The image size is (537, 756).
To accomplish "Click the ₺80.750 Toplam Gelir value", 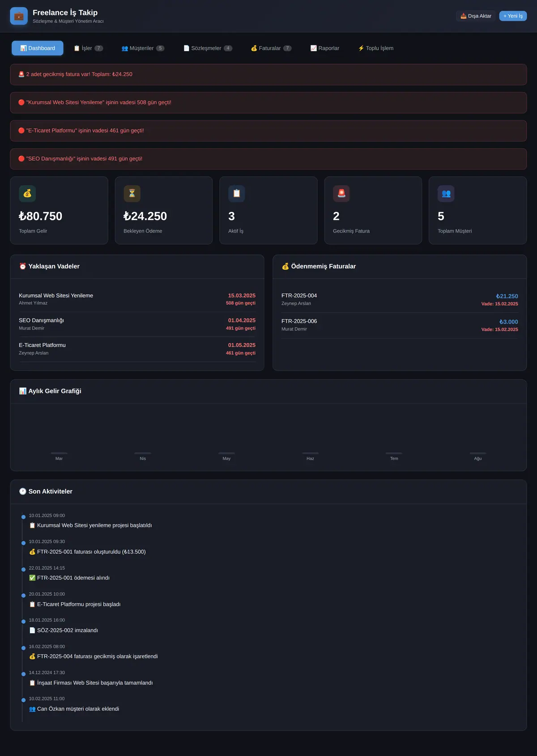I will coord(41,216).
